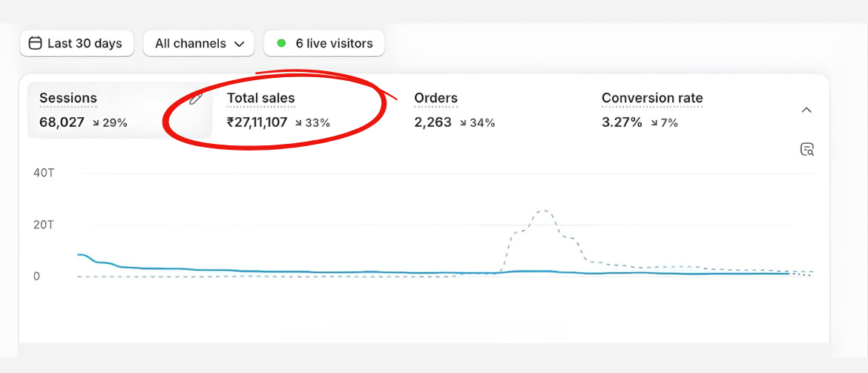Screen dimensions: 868x373
Task: Select the Sessions metric tab
Action: point(68,98)
